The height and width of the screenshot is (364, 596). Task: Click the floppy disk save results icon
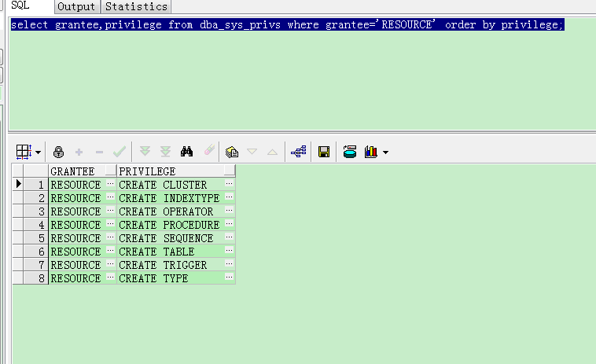click(x=324, y=152)
